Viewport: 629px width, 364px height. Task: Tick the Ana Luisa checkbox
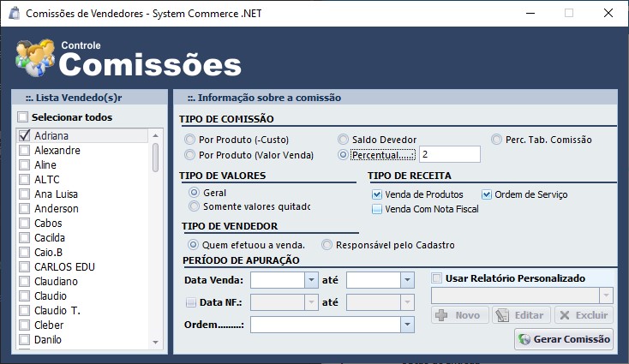[x=25, y=194]
